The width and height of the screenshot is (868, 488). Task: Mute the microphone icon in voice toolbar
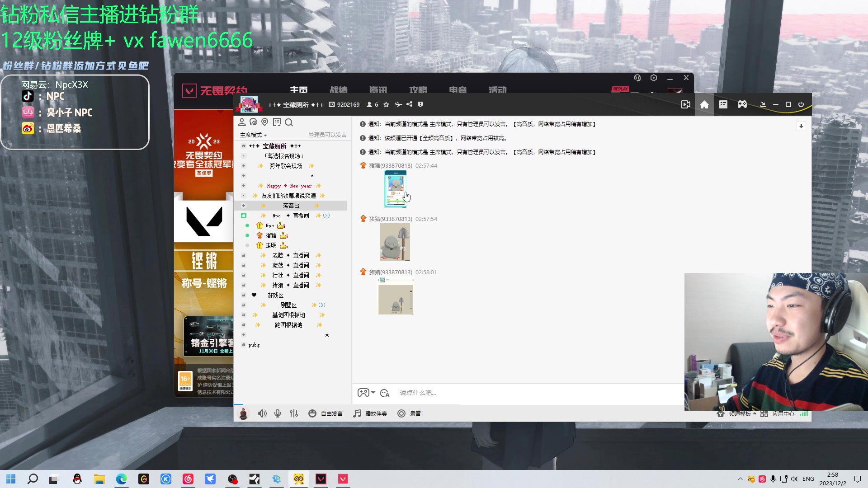point(278,413)
